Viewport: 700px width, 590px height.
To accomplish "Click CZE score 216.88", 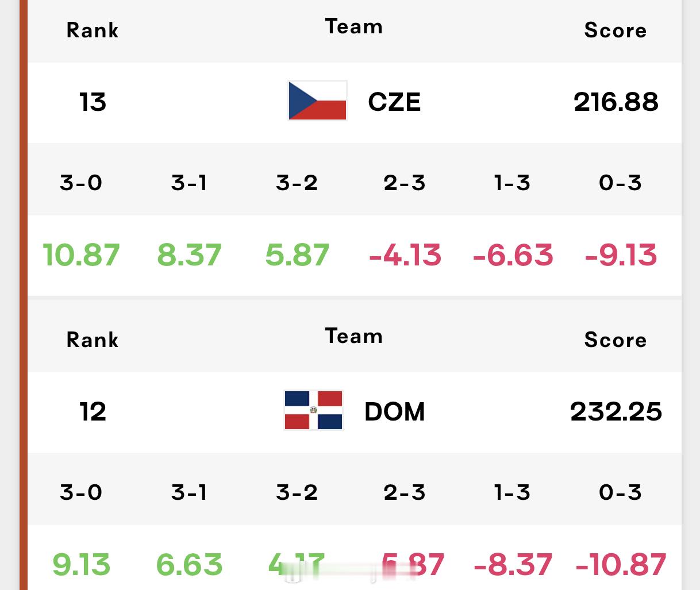I will click(616, 102).
